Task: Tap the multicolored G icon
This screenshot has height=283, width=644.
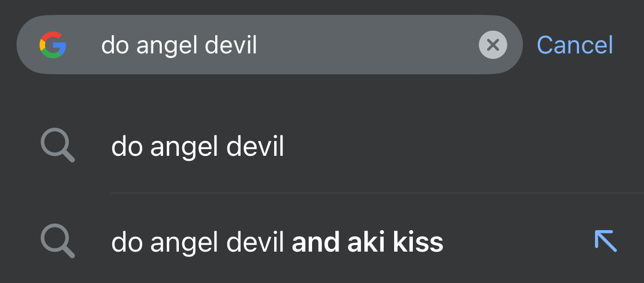Action: [x=53, y=45]
